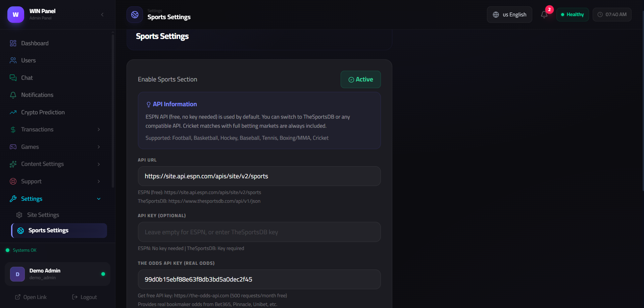
Task: Click the API URL input field
Action: click(259, 176)
